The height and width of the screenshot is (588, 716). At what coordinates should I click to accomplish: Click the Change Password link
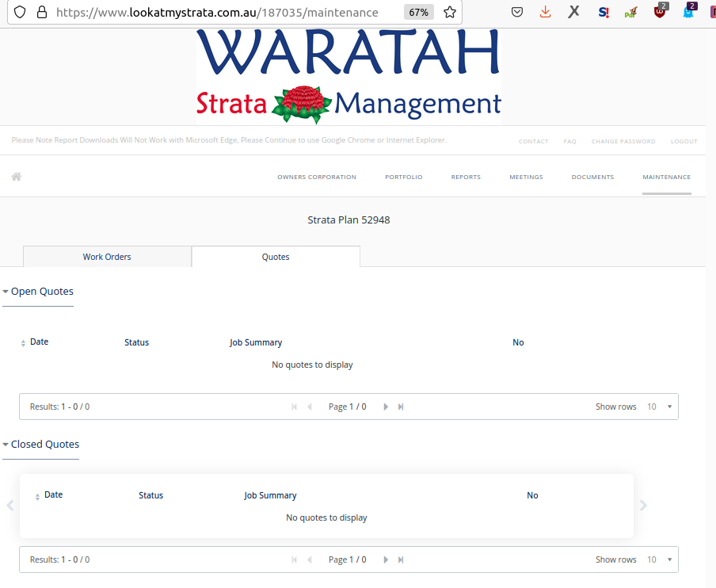point(623,141)
